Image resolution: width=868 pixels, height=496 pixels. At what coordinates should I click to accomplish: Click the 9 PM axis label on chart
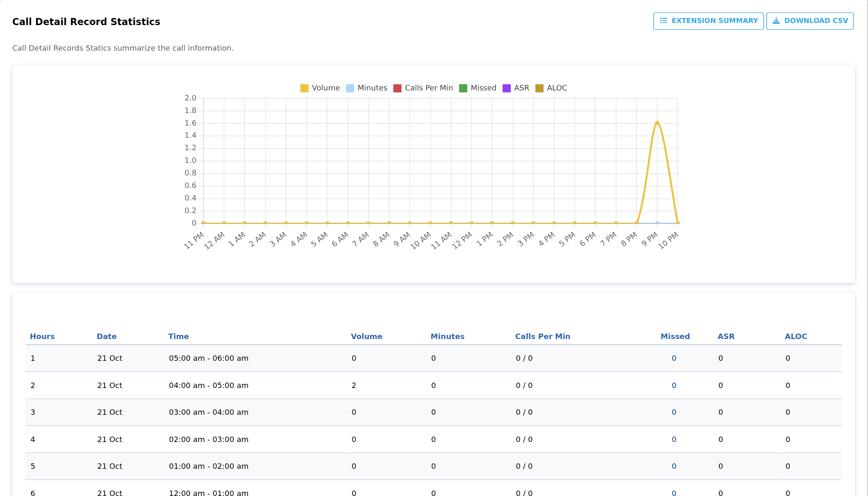tap(650, 239)
